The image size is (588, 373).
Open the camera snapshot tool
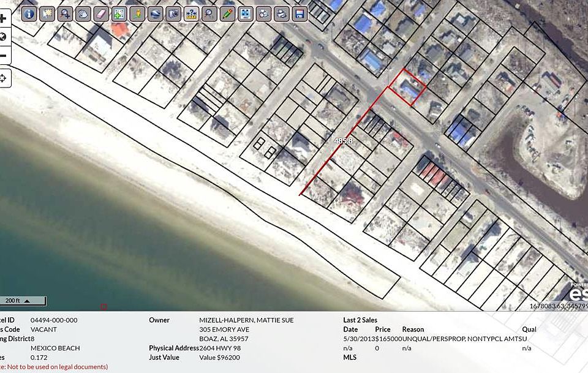tap(173, 14)
